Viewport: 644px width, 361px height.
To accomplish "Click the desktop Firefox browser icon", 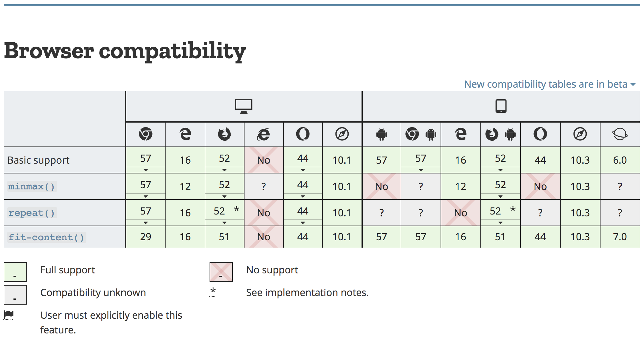I will (224, 134).
